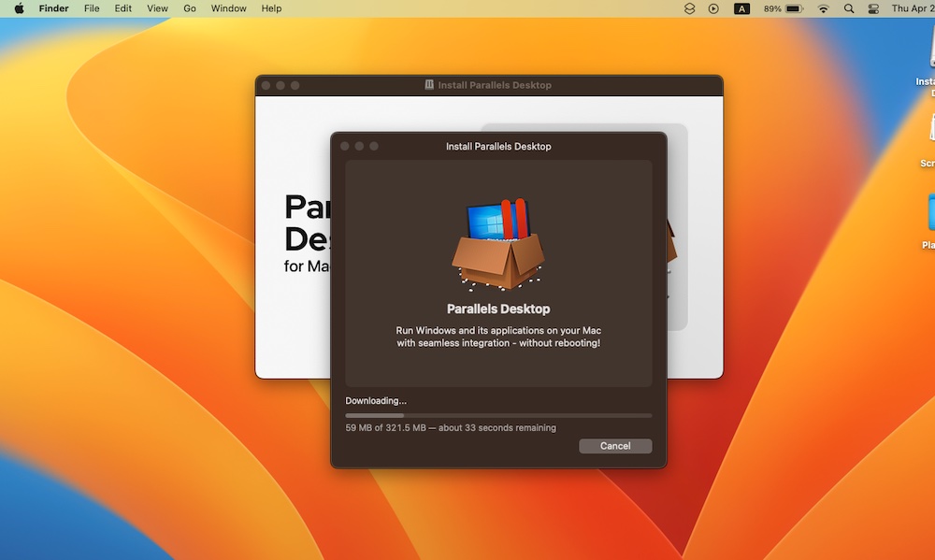Click the download progress bar
The width and height of the screenshot is (935, 560).
tap(498, 416)
